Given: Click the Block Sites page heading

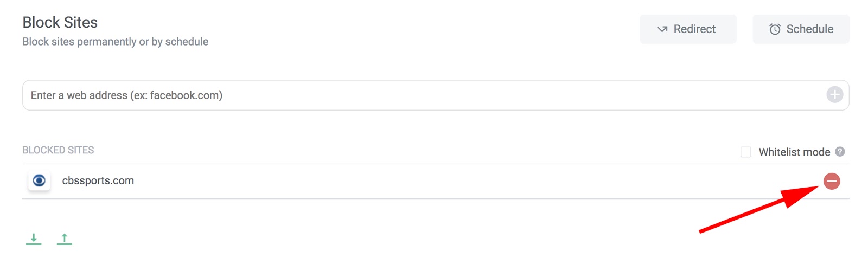Looking at the screenshot, I should coord(60,22).
